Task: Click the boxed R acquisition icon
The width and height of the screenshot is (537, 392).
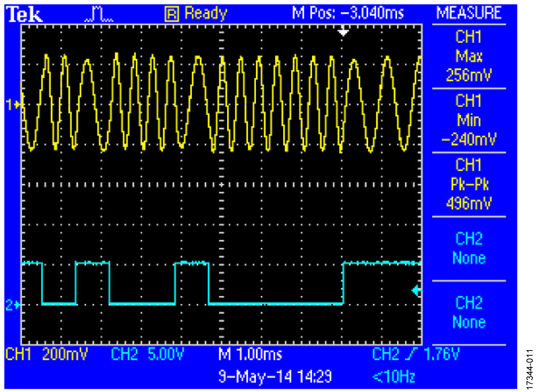Action: [x=172, y=14]
